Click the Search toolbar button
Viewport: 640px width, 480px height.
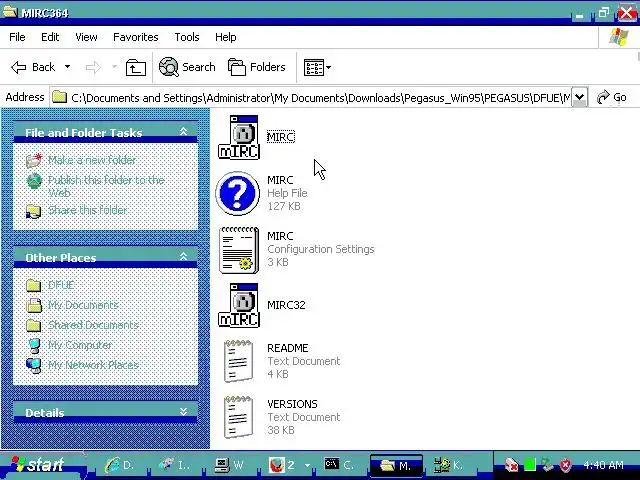pyautogui.click(x=187, y=67)
